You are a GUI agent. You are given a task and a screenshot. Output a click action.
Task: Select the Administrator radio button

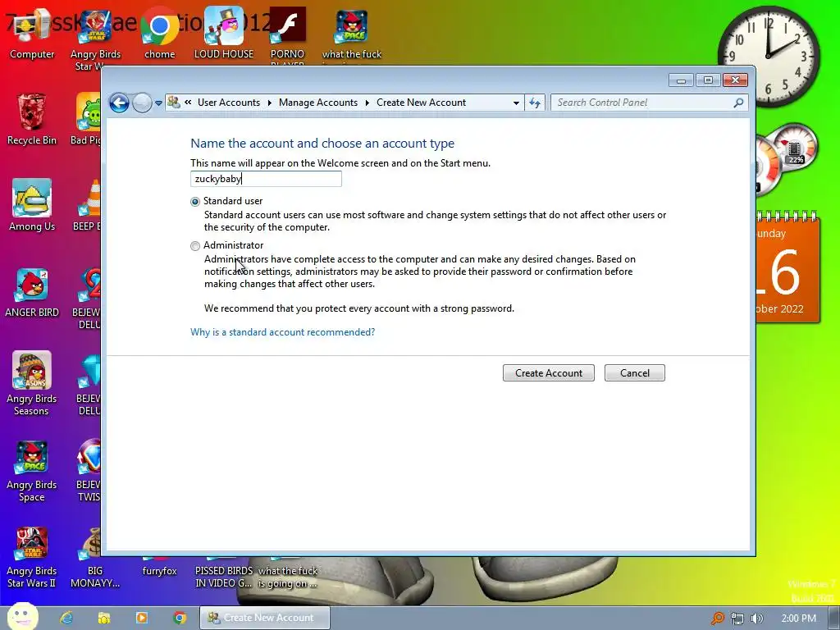tap(195, 245)
